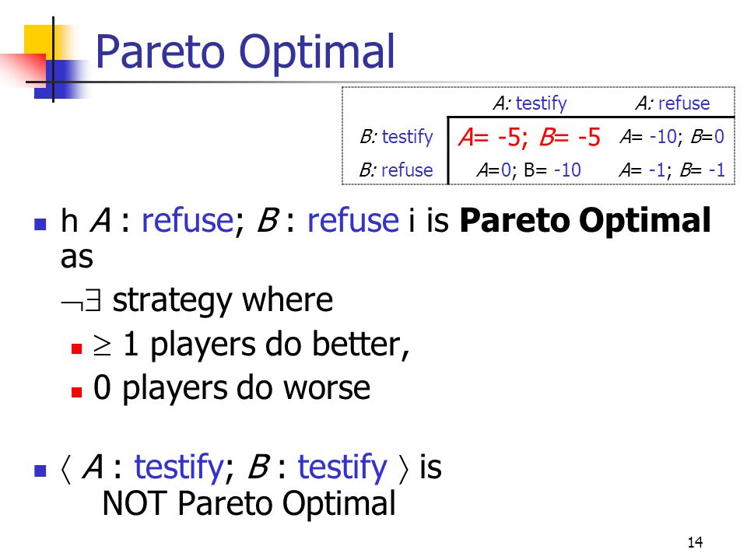Click the bold Pareto Optimal text

[585, 220]
